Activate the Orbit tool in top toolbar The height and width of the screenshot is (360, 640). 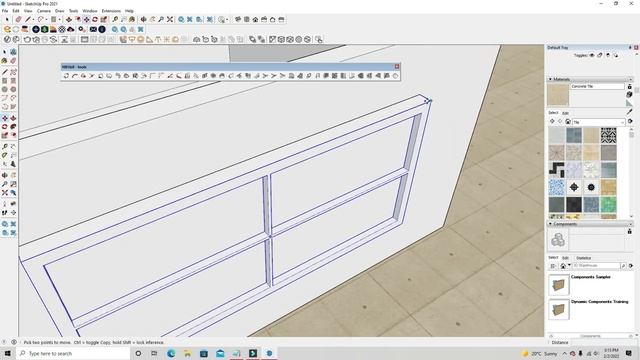[143, 19]
